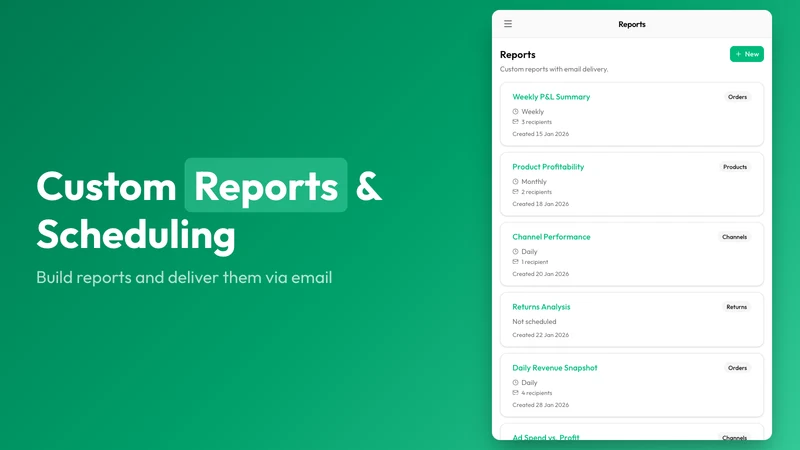
Task: Click 'Created 20 Jan 2026' text
Action: pyautogui.click(x=540, y=273)
